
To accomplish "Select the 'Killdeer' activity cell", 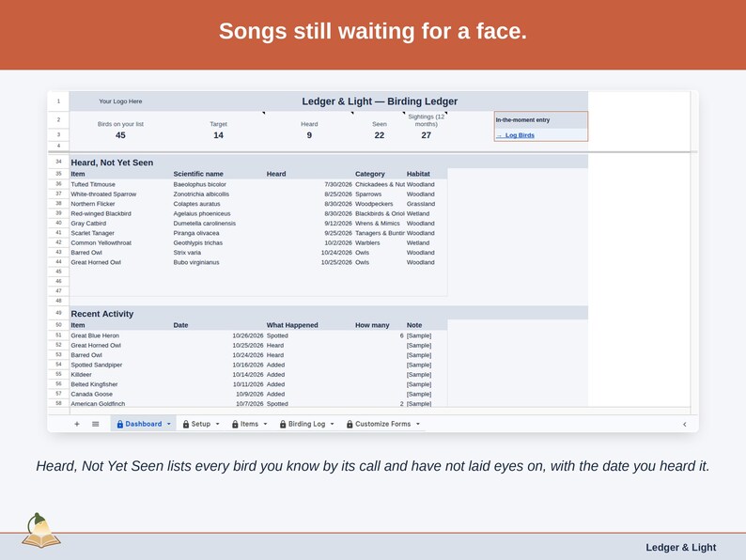I will coord(121,375).
